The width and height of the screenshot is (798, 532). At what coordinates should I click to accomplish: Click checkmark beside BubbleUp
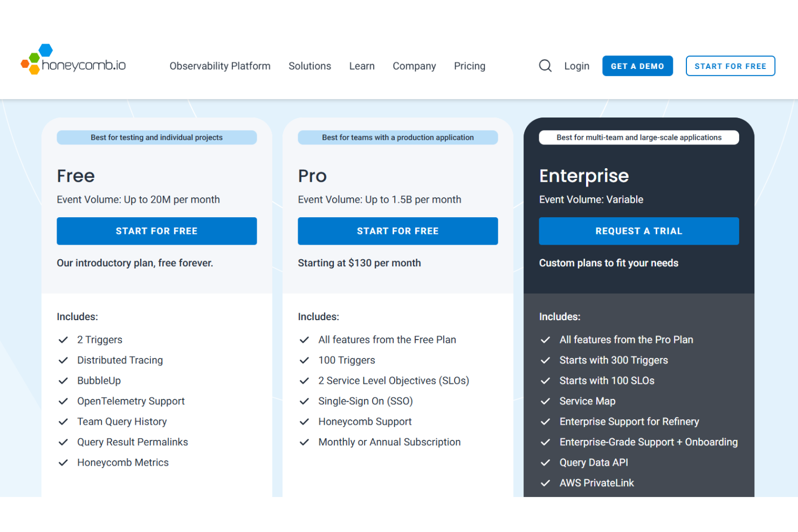point(63,381)
